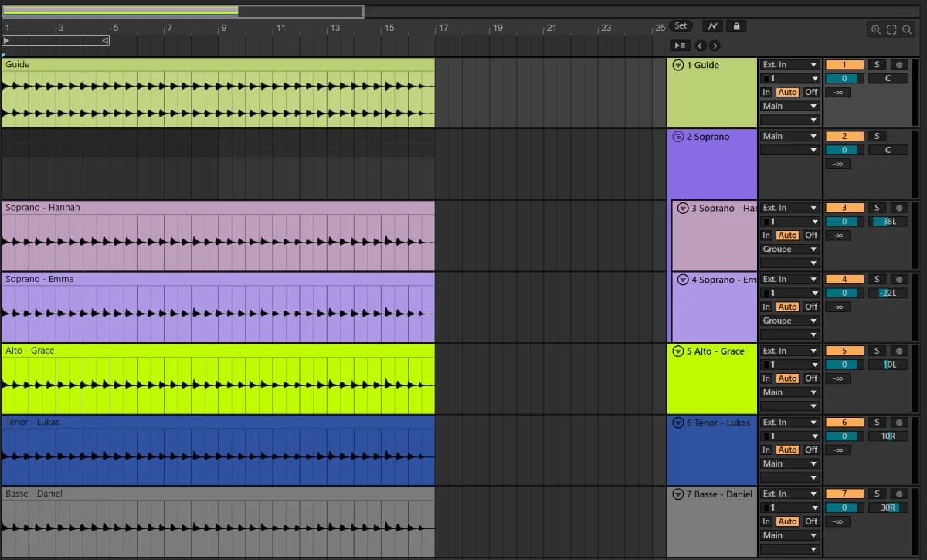Image resolution: width=927 pixels, height=560 pixels.
Task: Jump to the previous locator with left arrow
Action: [x=700, y=46]
